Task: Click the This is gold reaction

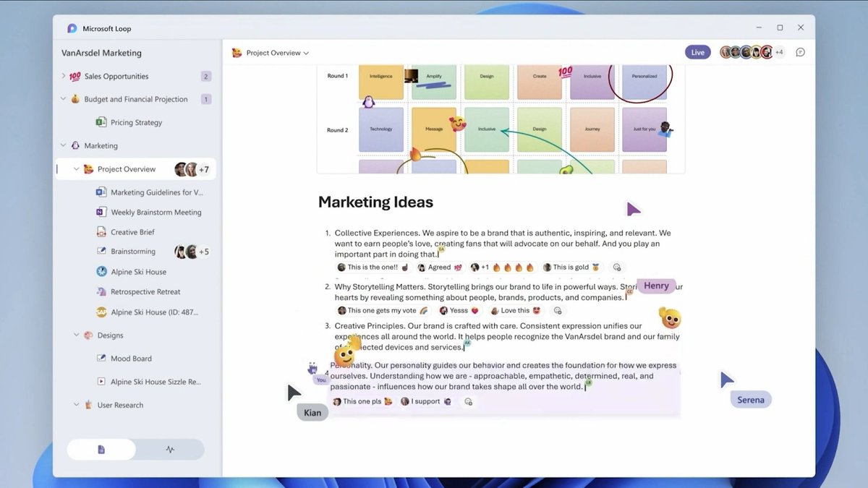Action: 571,267
